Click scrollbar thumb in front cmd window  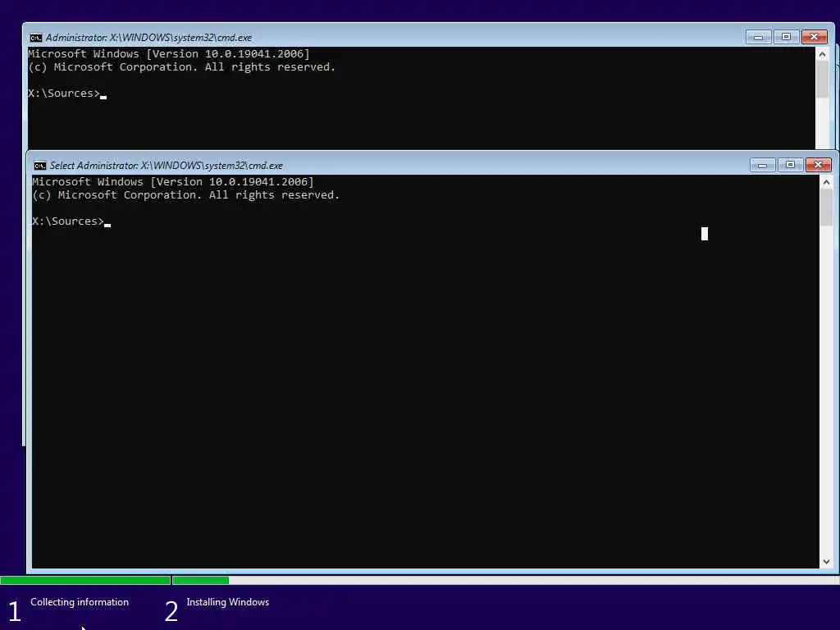tap(826, 208)
